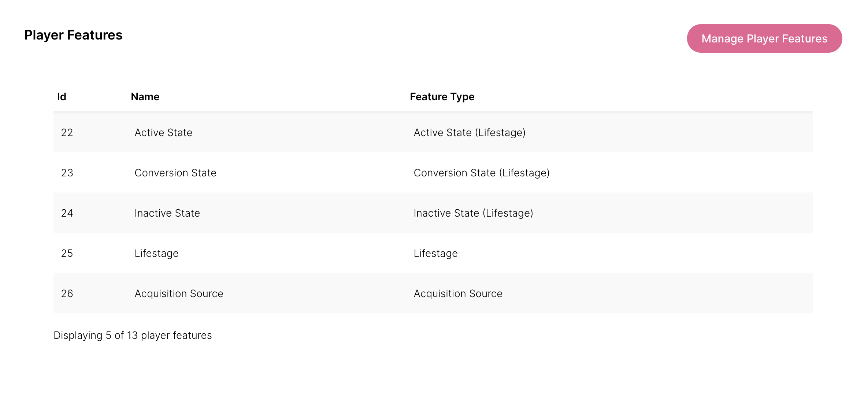Screen dimensions: 868x393
Task: Click the Name column header
Action: (145, 97)
